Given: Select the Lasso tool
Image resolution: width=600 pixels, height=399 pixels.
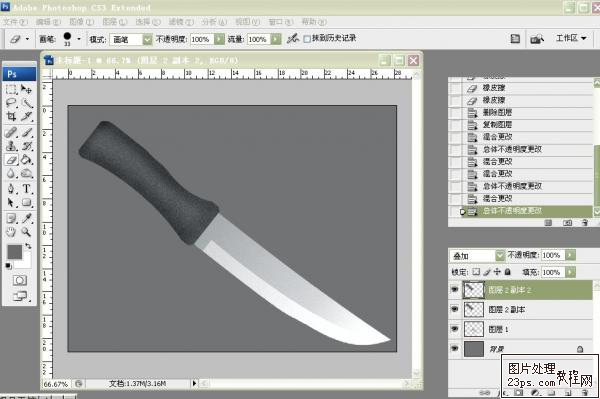Looking at the screenshot, I should 11,103.
